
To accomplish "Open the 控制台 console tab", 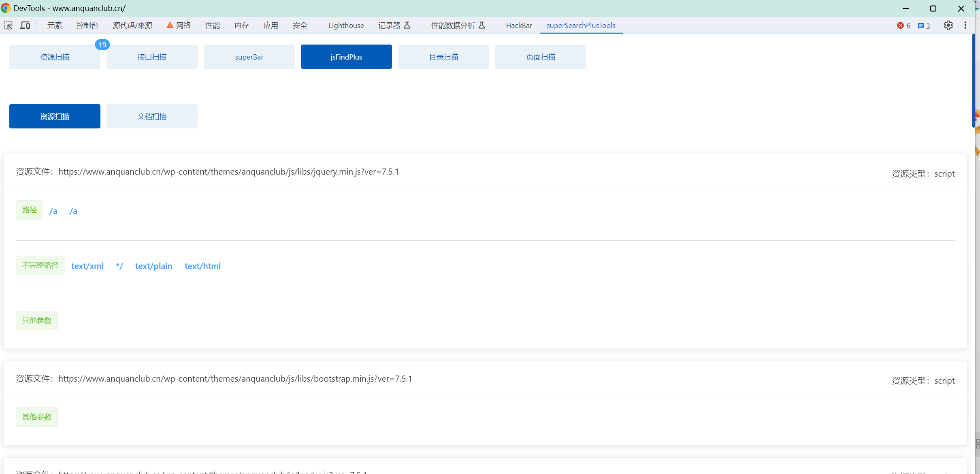I will point(87,26).
